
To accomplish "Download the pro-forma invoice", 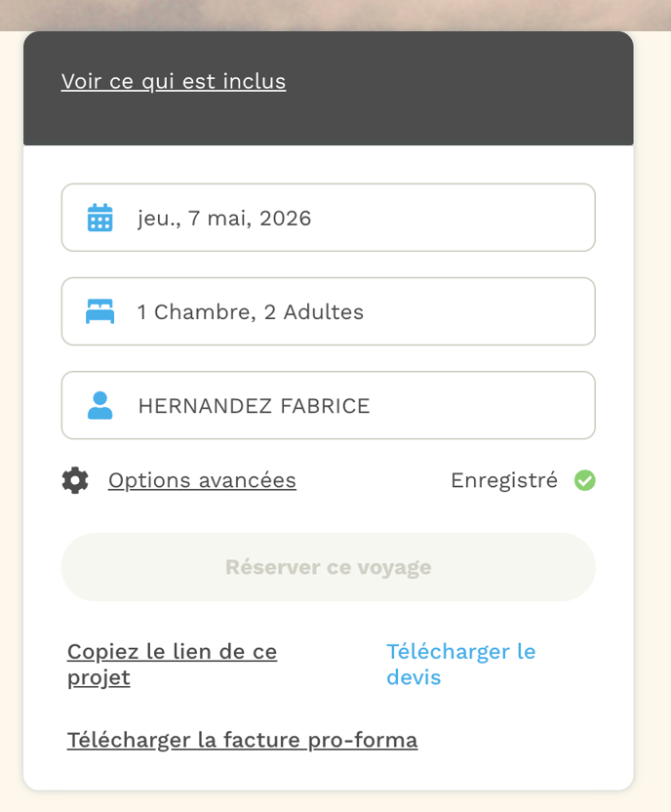I will coord(242,740).
